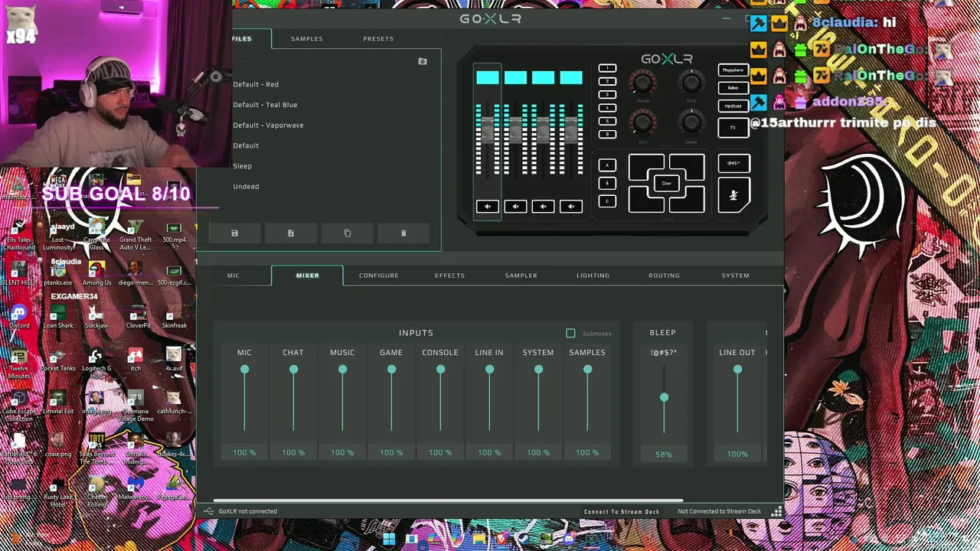Click second fader mute button on device

click(515, 206)
